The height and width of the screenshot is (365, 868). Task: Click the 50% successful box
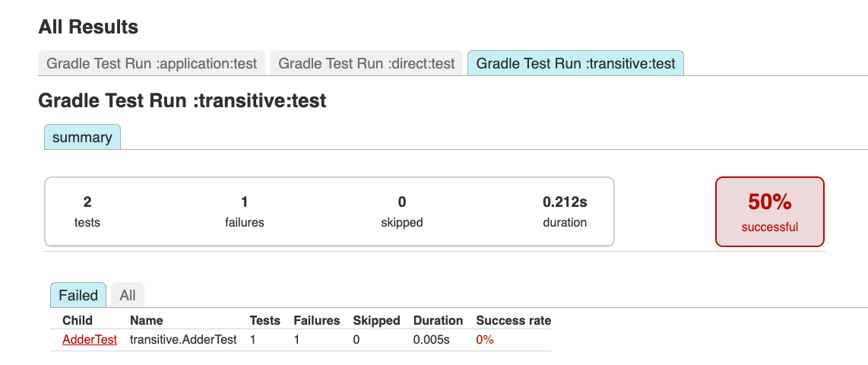tap(769, 211)
